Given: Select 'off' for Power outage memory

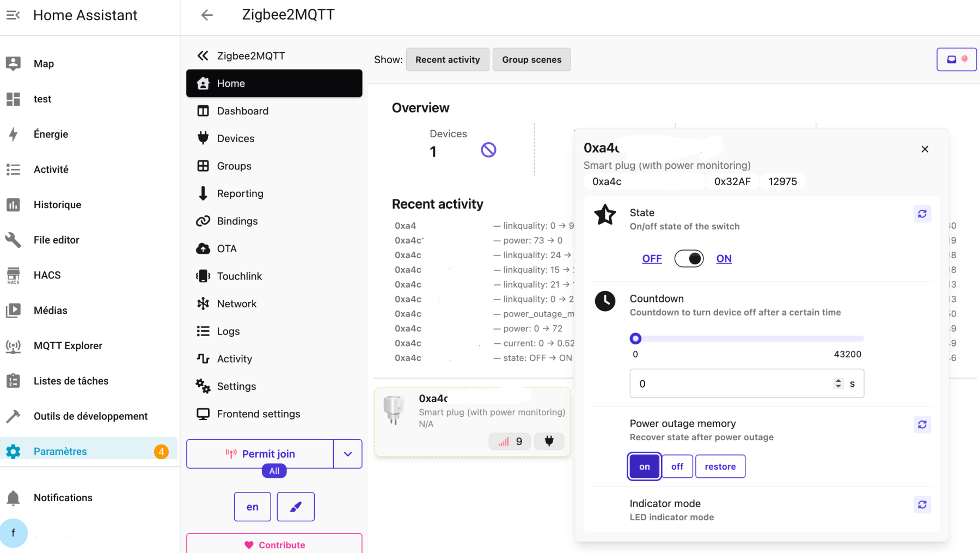Looking at the screenshot, I should point(677,466).
